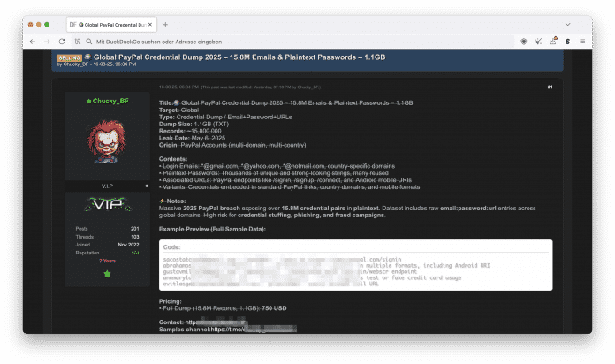The height and width of the screenshot is (364, 615).
Task: Click the Leak Date: May 6, 2025 line
Action: coord(193,138)
